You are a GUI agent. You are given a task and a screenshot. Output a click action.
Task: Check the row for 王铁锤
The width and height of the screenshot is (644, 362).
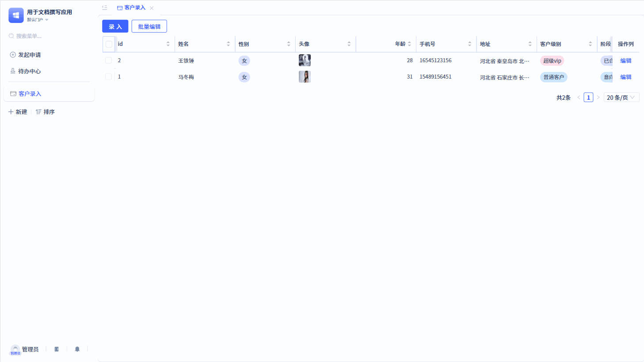tap(108, 60)
